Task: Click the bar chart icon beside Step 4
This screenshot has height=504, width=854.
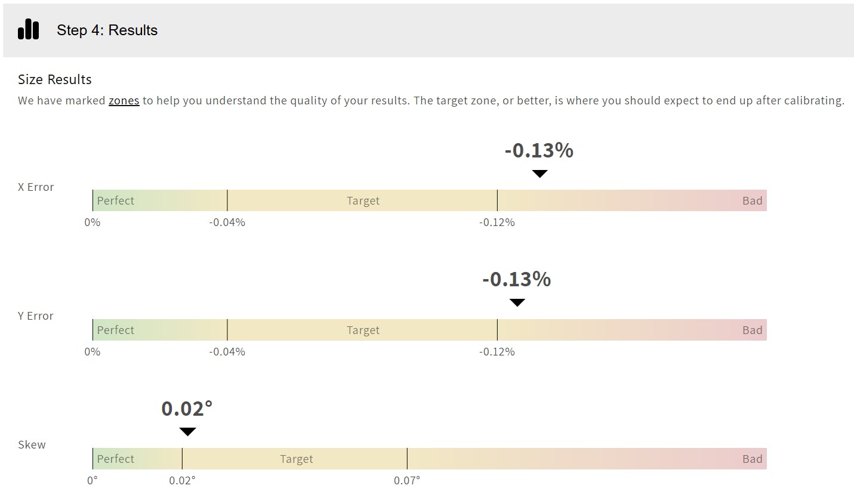Action: click(x=28, y=30)
